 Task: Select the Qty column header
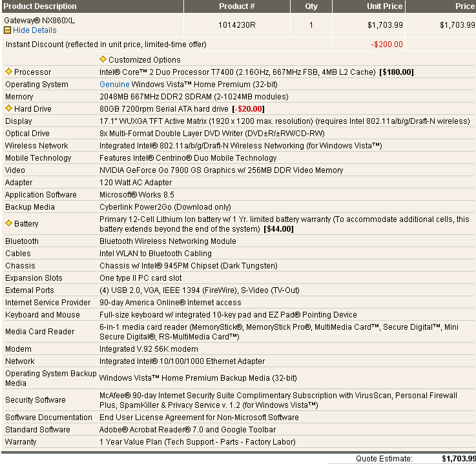311,6
